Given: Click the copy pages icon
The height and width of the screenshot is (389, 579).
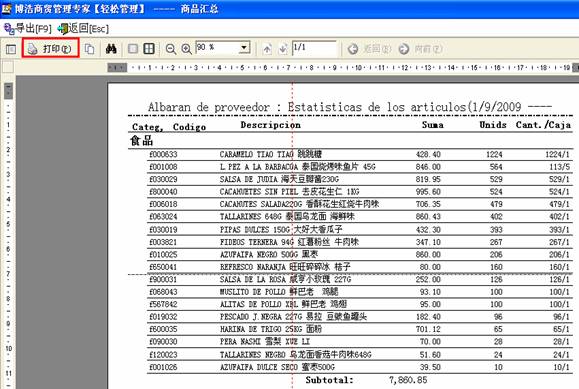Looking at the screenshot, I should point(89,49).
